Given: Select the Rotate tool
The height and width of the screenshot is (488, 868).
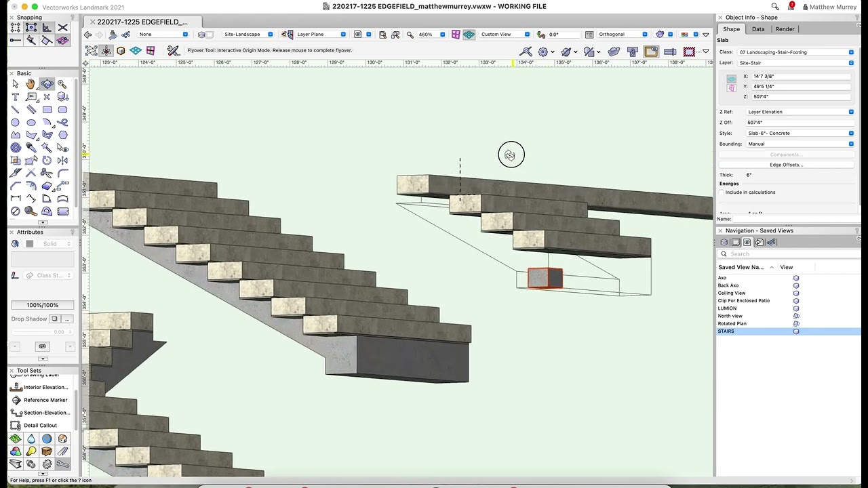Looking at the screenshot, I should tap(47, 161).
